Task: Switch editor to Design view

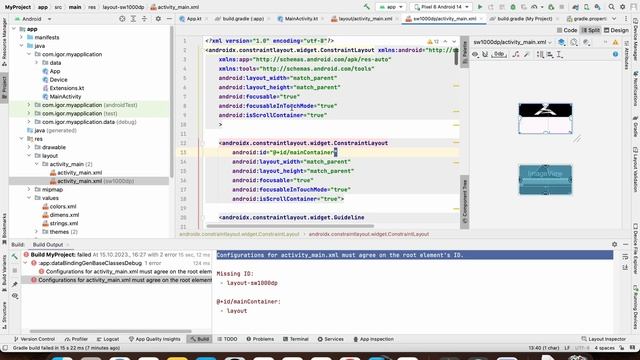Action: (x=616, y=30)
